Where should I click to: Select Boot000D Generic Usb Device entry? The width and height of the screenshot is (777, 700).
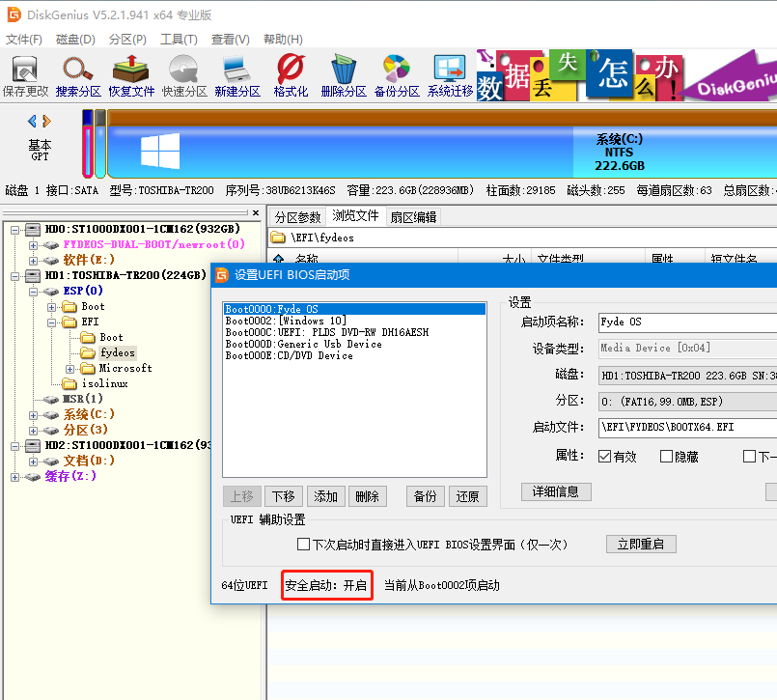pyautogui.click(x=354, y=344)
